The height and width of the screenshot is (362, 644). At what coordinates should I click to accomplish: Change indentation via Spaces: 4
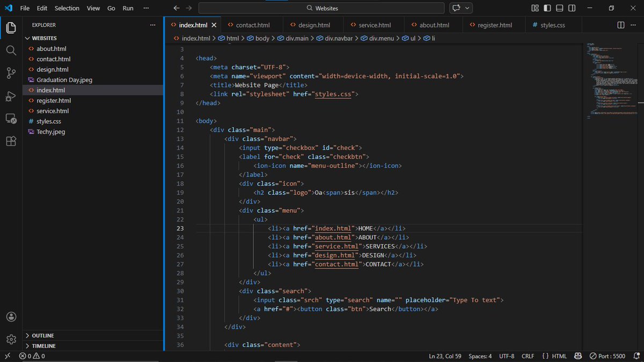click(x=480, y=356)
